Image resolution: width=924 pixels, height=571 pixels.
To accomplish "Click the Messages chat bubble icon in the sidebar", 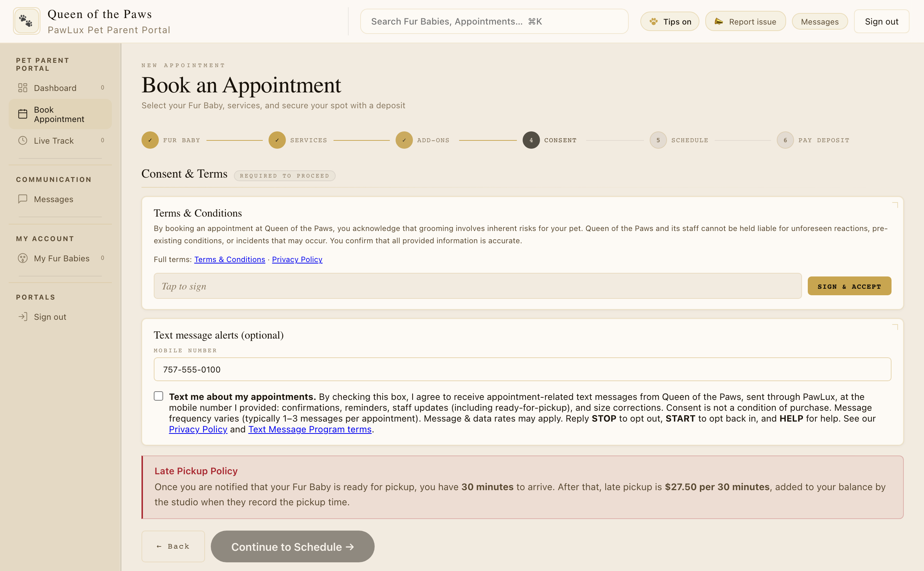I will [23, 199].
